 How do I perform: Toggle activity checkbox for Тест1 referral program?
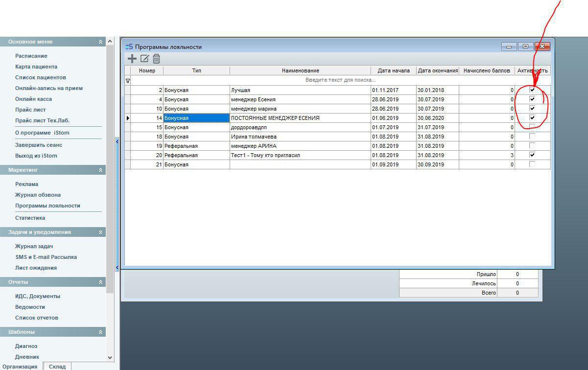click(x=532, y=155)
